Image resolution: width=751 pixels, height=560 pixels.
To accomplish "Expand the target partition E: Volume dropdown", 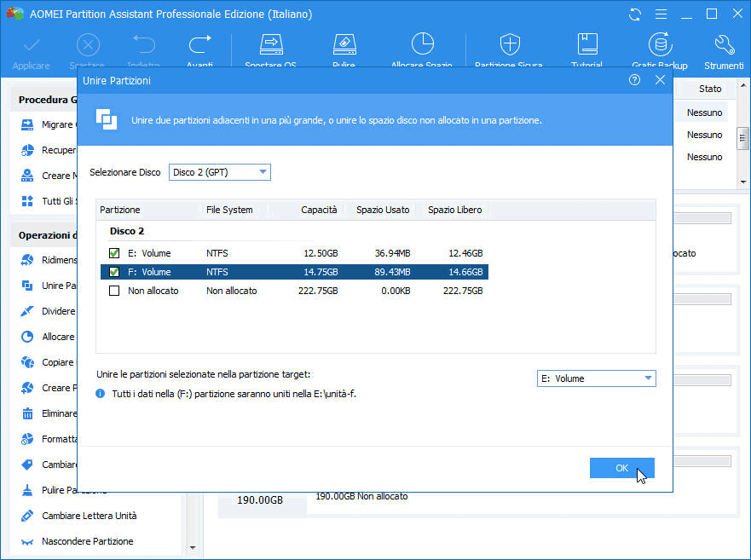I will coord(596,378).
